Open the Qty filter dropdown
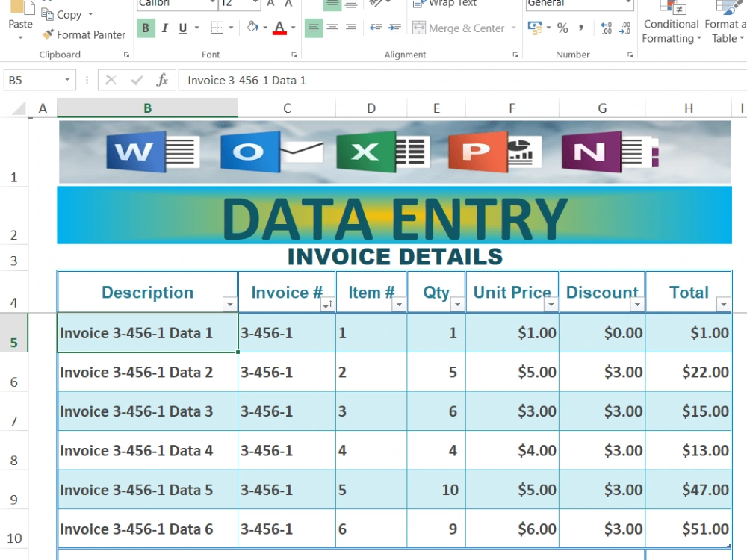This screenshot has height=560, width=747. click(457, 305)
